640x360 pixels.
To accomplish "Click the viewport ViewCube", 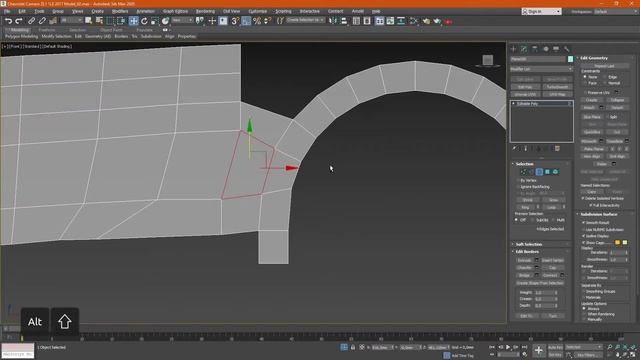I will coord(488,60).
